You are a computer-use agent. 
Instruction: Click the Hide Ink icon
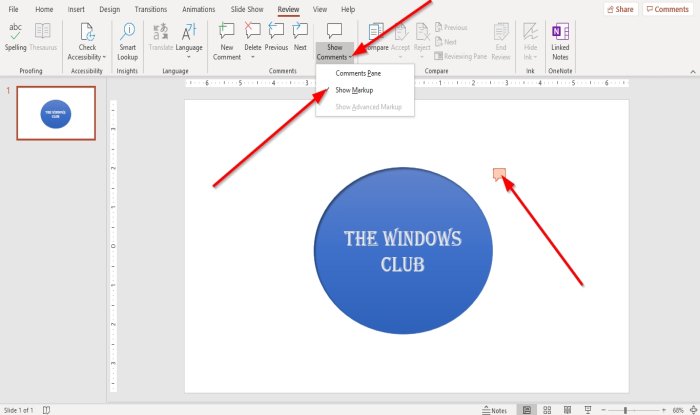tap(530, 32)
